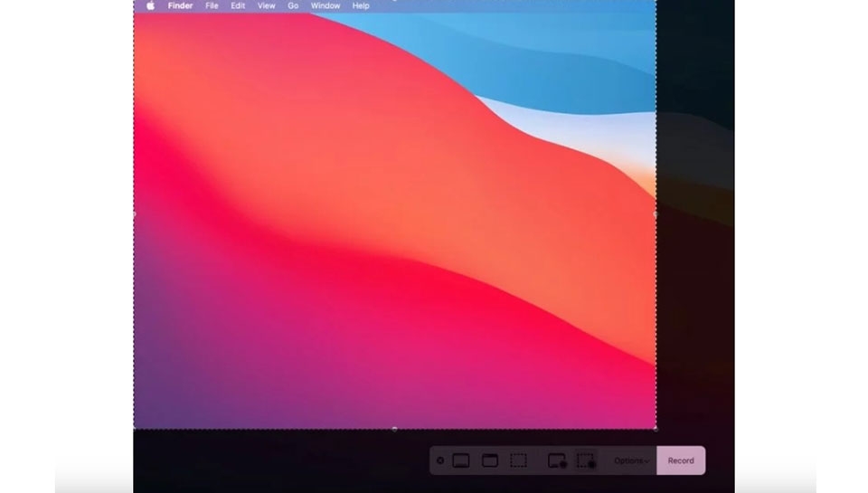
Task: Open the Options dropdown
Action: (x=632, y=460)
